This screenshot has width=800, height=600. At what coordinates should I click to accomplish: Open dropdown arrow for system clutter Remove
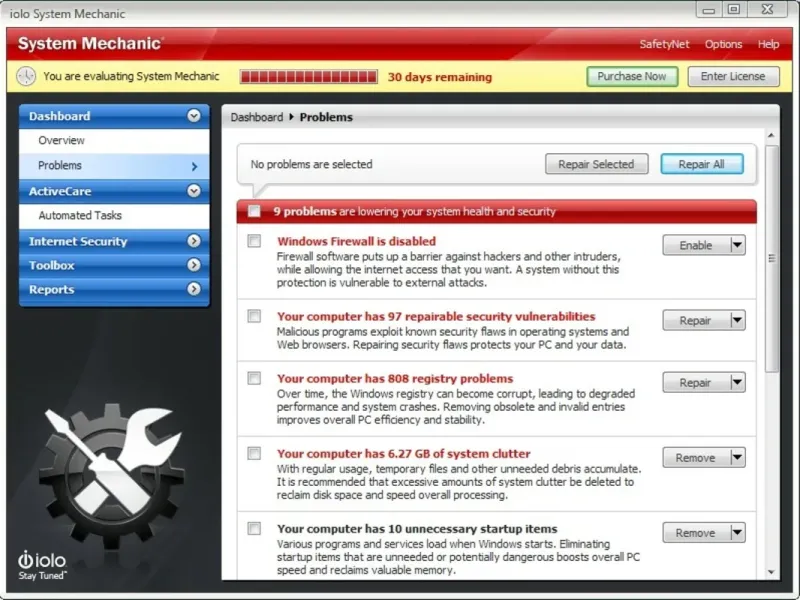[737, 458]
